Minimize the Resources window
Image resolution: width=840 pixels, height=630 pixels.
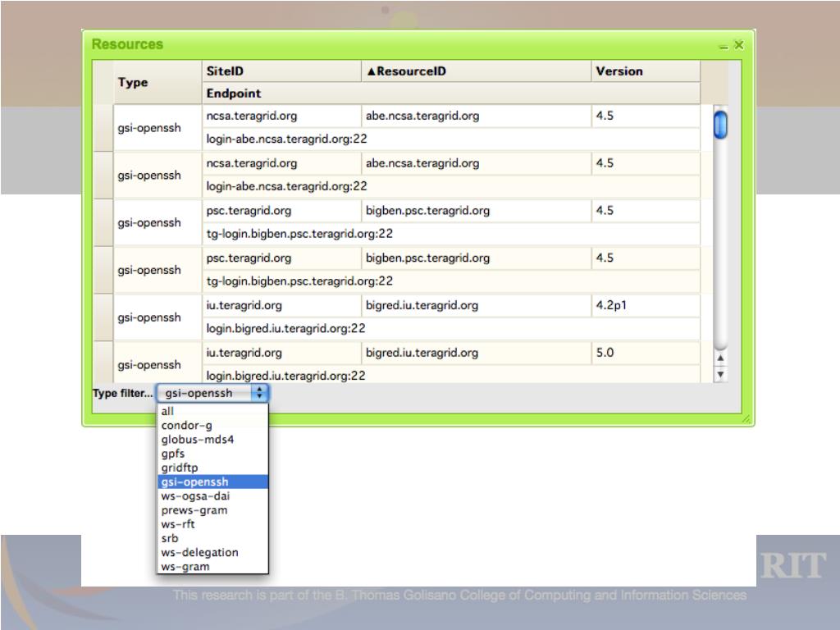point(724,46)
